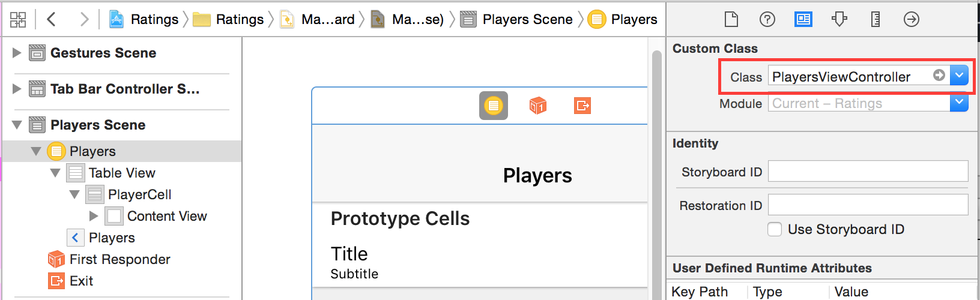The width and height of the screenshot is (980, 300).
Task: Select Players Scene in the jump bar
Action: pyautogui.click(x=518, y=20)
